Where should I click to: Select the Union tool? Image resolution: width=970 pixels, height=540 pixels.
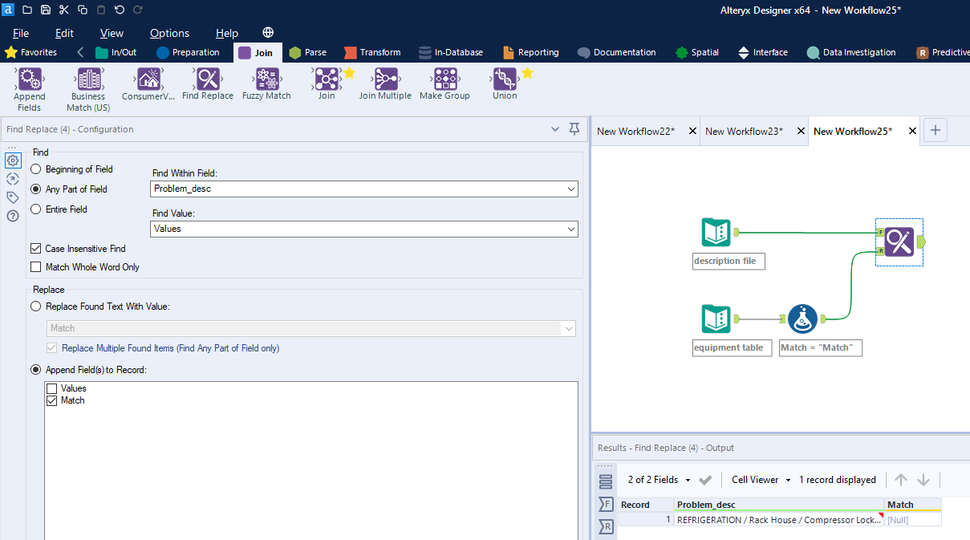[505, 84]
